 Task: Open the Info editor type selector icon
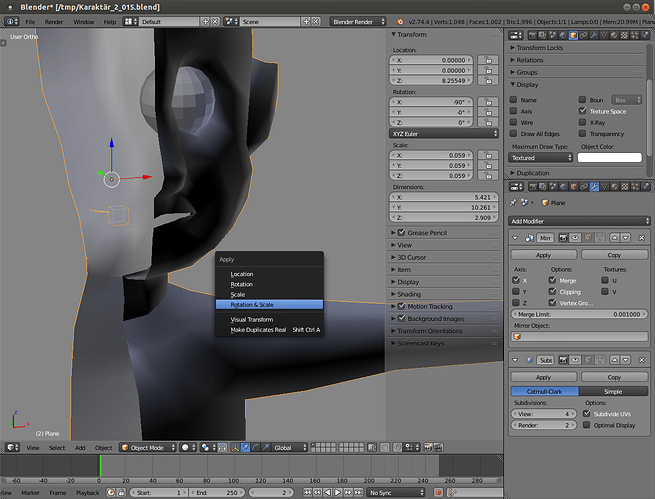[x=11, y=21]
